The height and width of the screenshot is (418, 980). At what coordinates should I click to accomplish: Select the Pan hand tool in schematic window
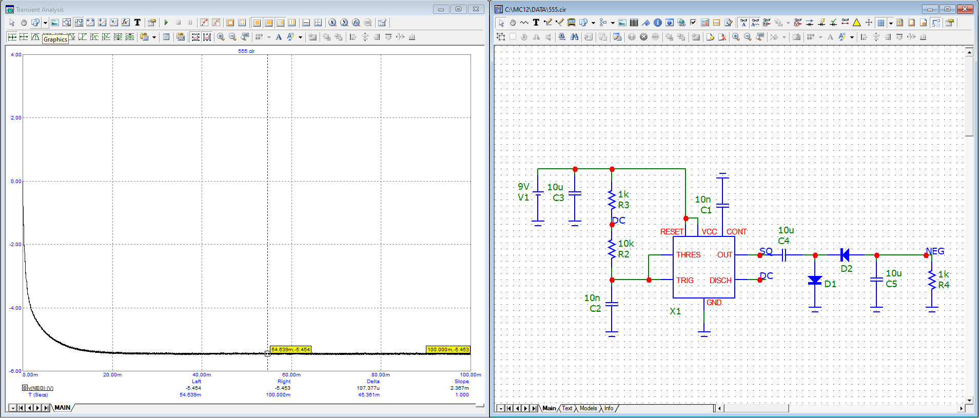[513, 23]
